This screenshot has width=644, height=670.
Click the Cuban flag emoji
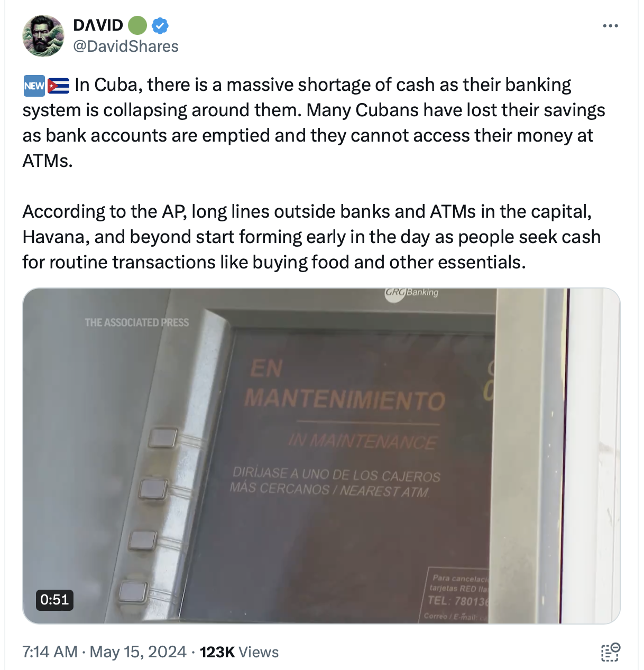(x=59, y=86)
